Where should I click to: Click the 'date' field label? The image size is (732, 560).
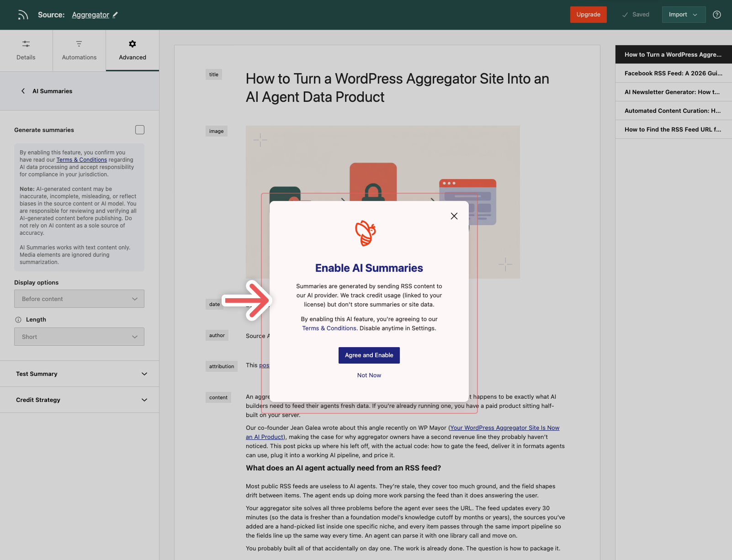tap(215, 304)
